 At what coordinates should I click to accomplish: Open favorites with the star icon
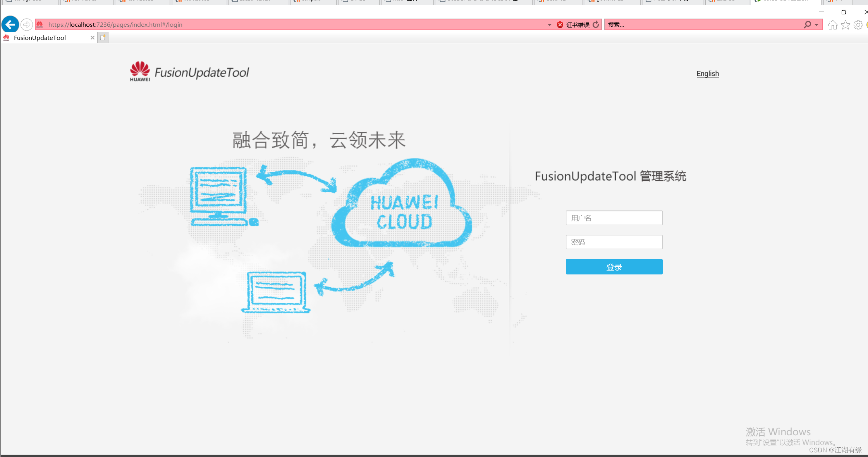pos(846,25)
